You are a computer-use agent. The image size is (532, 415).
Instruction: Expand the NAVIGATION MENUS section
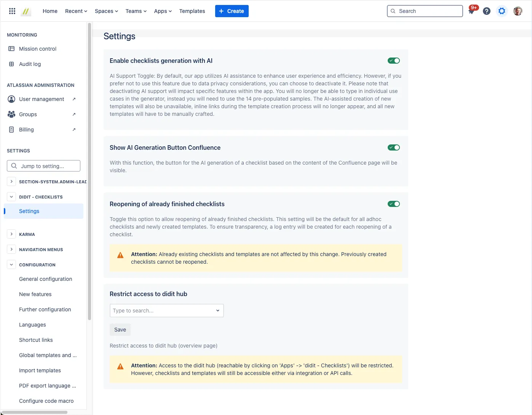click(11, 249)
